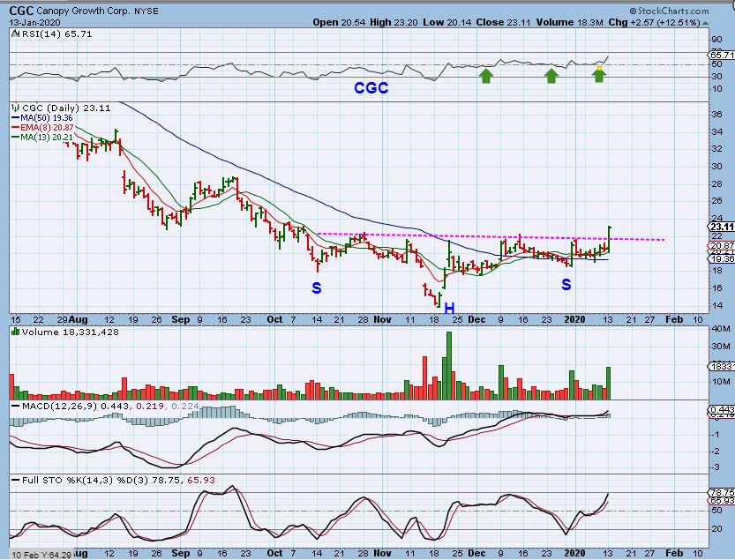
Task: Click the latest green price bar at 23.11
Action: (609, 240)
